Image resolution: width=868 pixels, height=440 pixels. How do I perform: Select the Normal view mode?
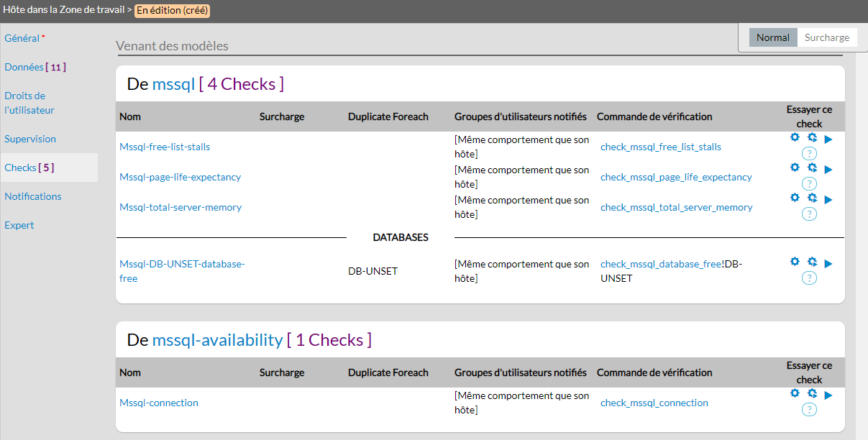point(772,37)
